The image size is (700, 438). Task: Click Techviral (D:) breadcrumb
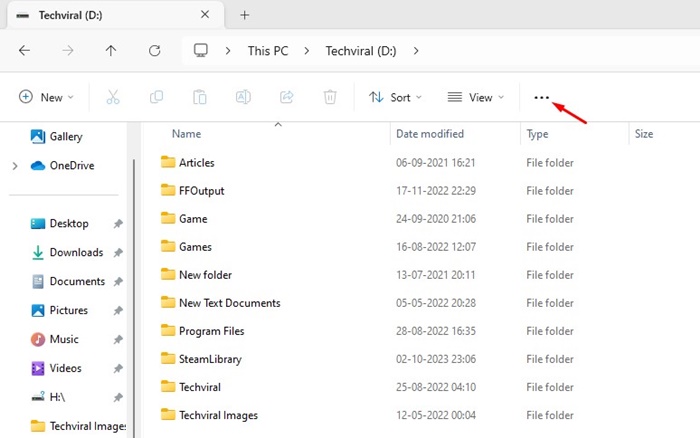coord(361,51)
